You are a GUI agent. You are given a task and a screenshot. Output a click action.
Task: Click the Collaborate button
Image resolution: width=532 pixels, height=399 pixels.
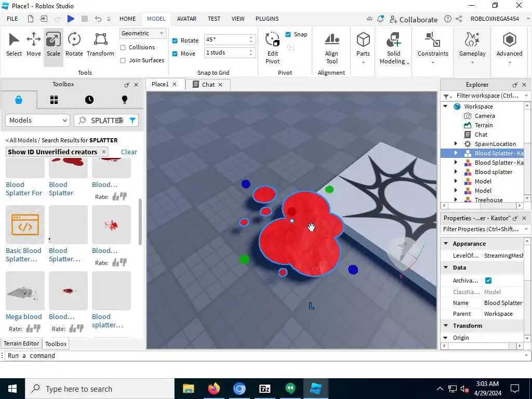coord(414,19)
